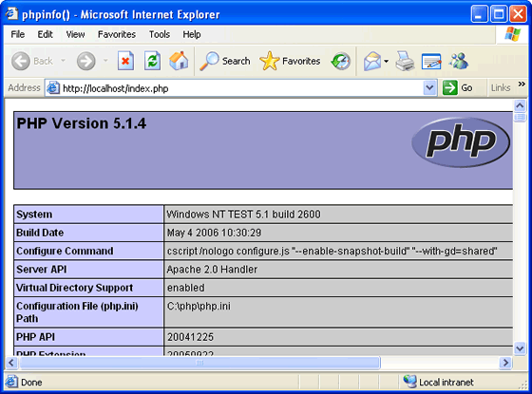The image size is (532, 394).
Task: Open the Favorites menu in the menu bar
Action: tap(117, 34)
